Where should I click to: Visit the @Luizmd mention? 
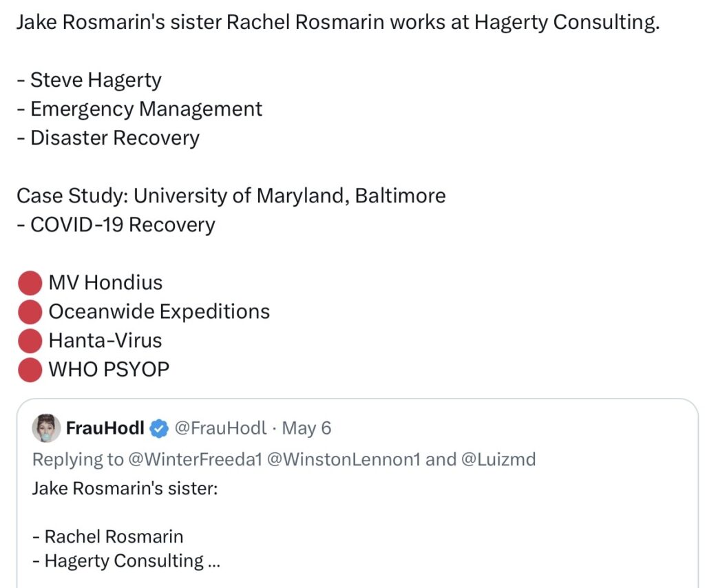point(498,459)
